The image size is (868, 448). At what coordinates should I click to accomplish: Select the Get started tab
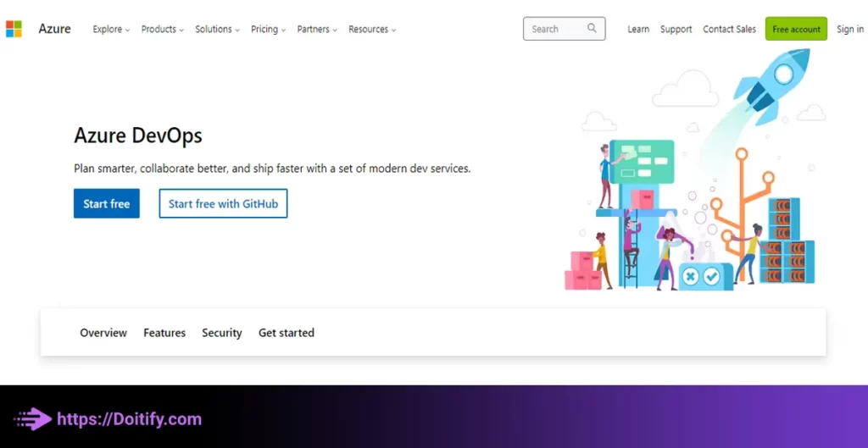[x=287, y=333]
